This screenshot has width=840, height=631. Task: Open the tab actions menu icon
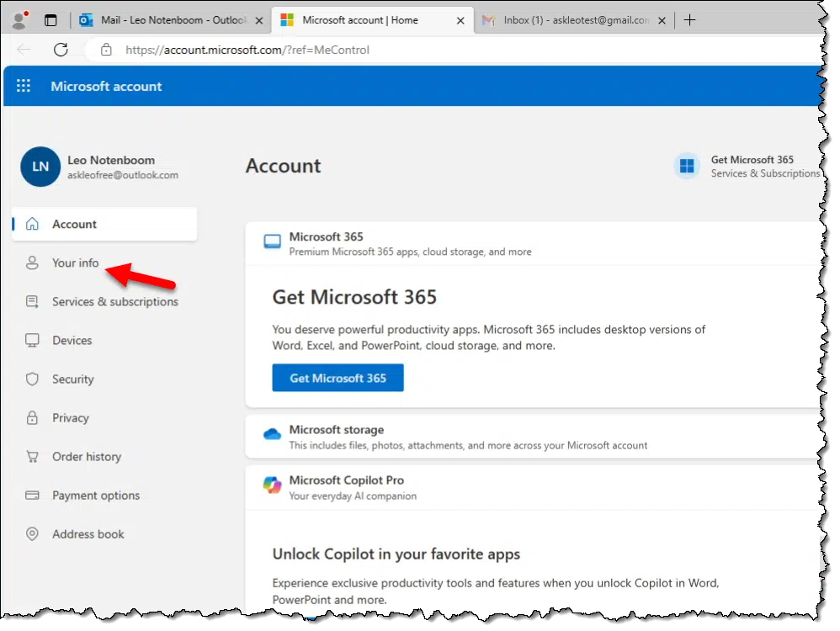point(51,20)
